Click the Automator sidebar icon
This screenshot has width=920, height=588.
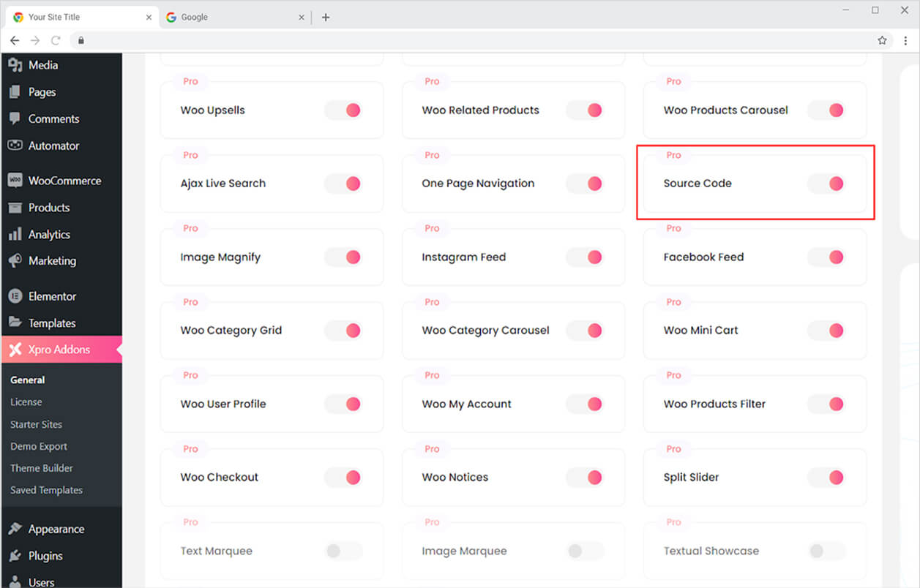tap(16, 146)
